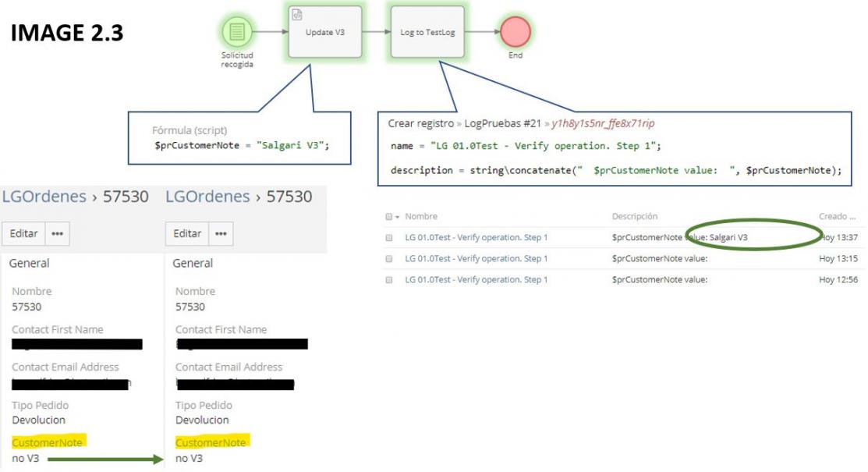Click the name assignment code line

(526, 146)
